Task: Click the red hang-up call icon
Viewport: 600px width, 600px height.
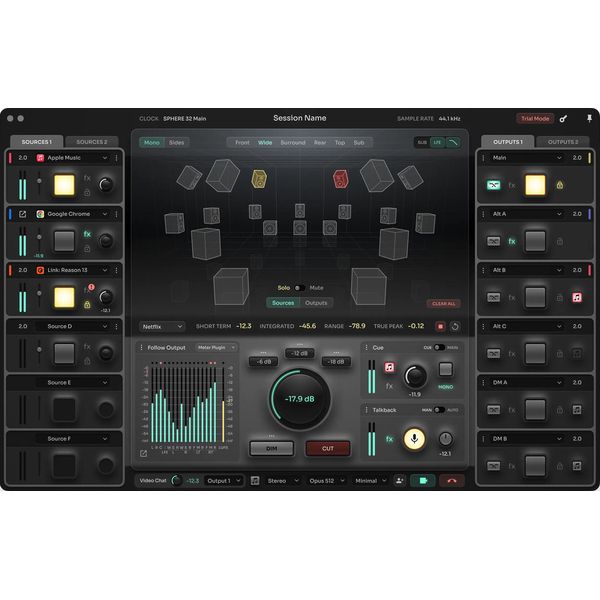Action: [x=451, y=480]
